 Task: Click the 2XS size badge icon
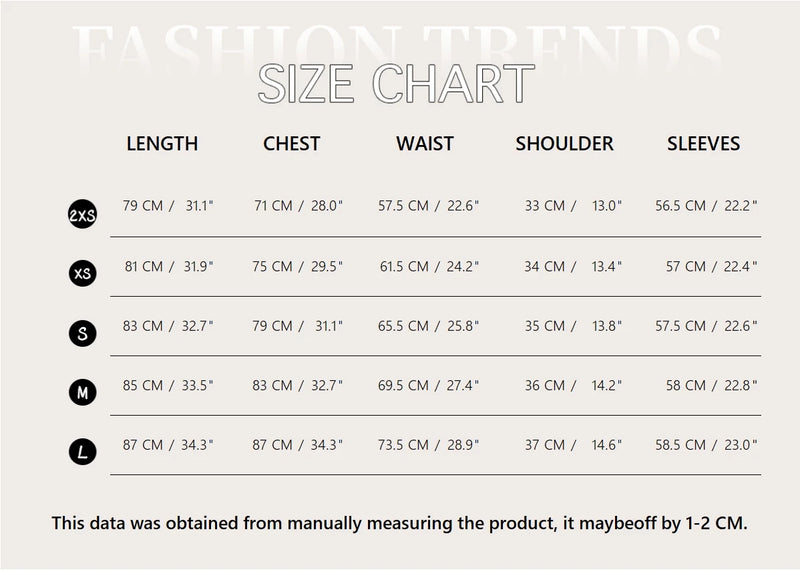click(83, 214)
